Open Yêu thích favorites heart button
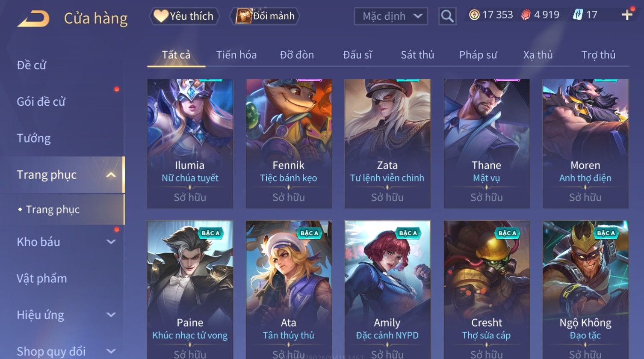 [x=184, y=16]
